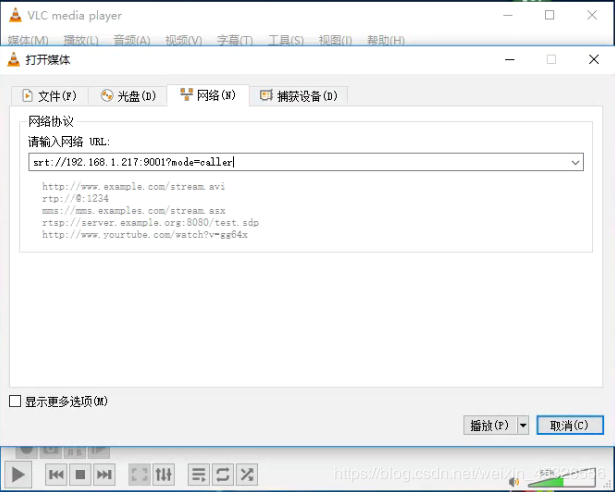Screen dimensions: 615x492
Task: Open extended settings equalizer icon
Action: pyautogui.click(x=163, y=475)
